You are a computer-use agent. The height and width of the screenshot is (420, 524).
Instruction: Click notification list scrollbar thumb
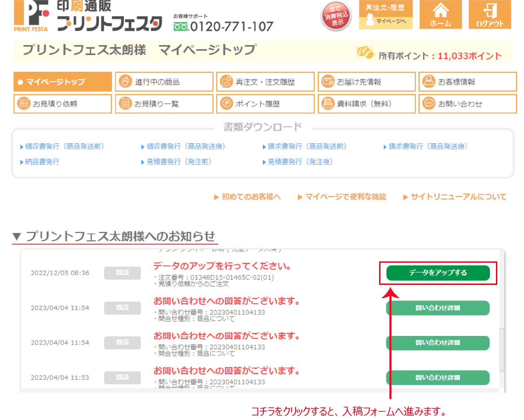(x=502, y=349)
